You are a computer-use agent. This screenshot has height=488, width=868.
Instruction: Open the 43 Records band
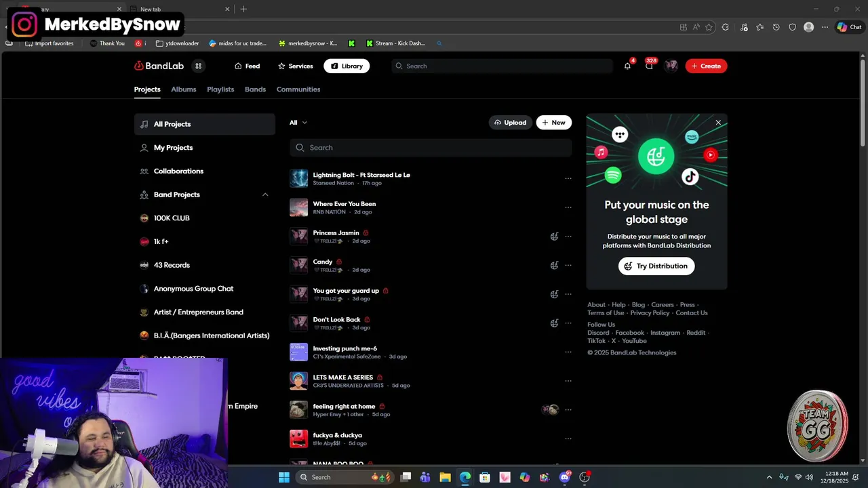point(204,265)
